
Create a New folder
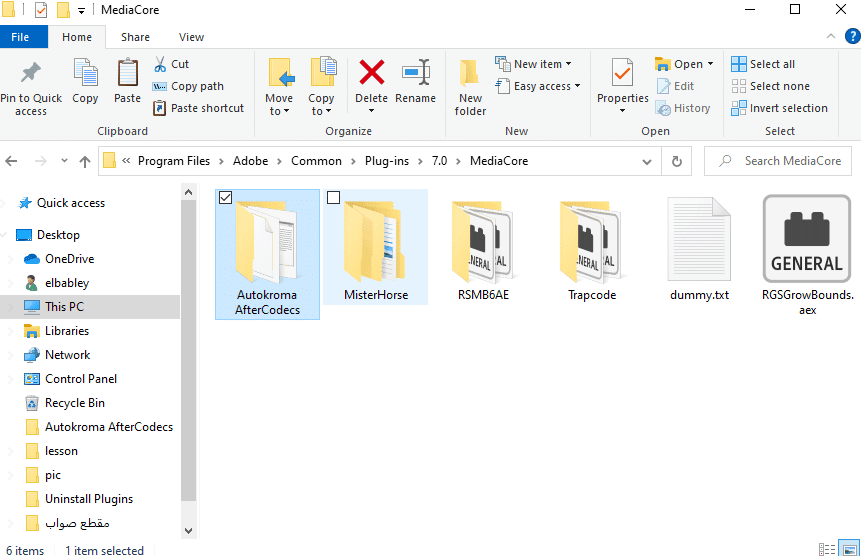point(471,88)
